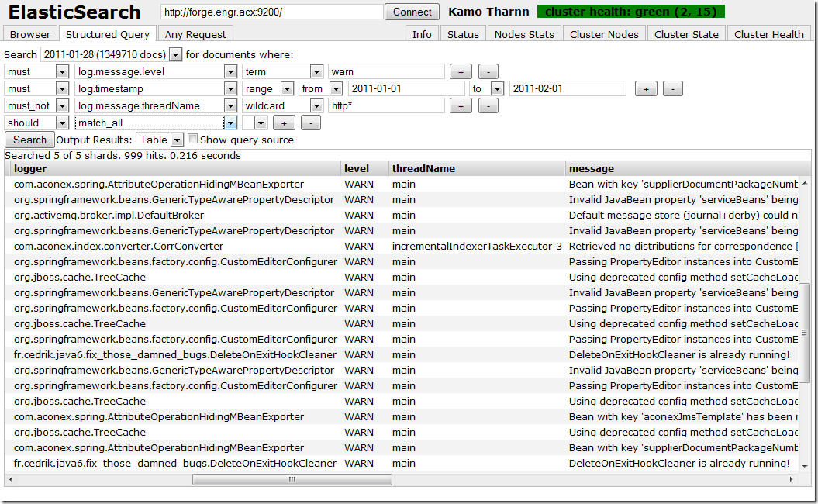This screenshot has width=818, height=504.
Task: Edit the http* wildcard value field
Action: coord(387,106)
